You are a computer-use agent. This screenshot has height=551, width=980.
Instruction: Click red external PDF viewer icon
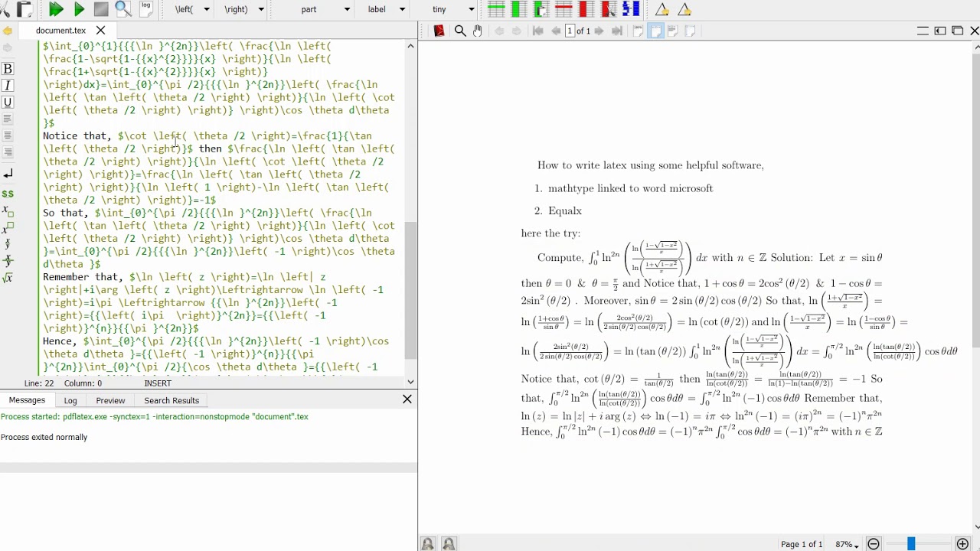click(439, 31)
